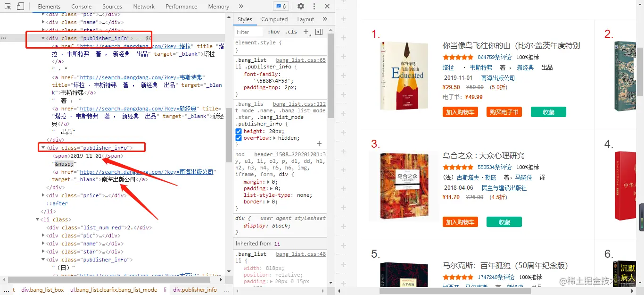
Task: Open the Performance tab
Action: (x=182, y=7)
